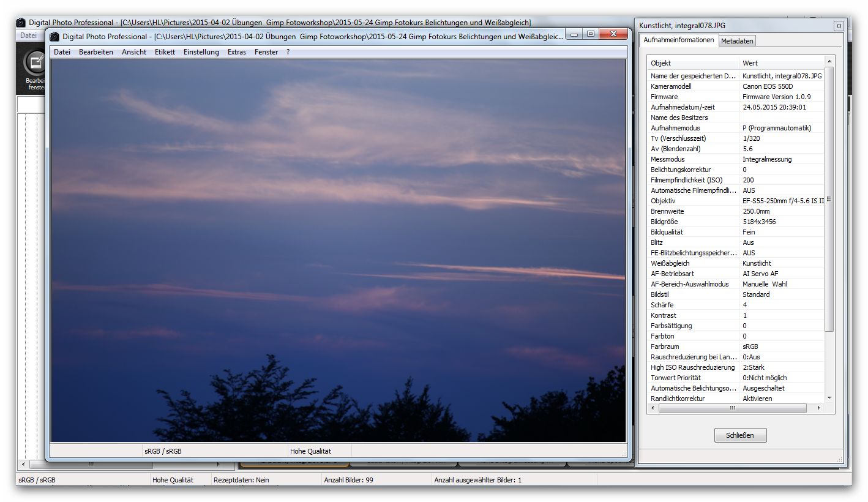Select the Aufnahmemodus row
Viewport: 868px width, 502px height.
[736, 128]
